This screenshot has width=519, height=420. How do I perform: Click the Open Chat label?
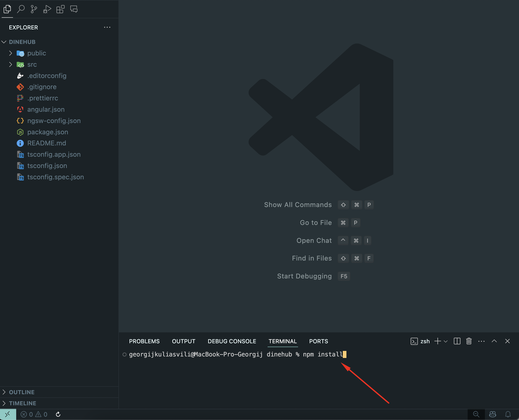coord(314,241)
